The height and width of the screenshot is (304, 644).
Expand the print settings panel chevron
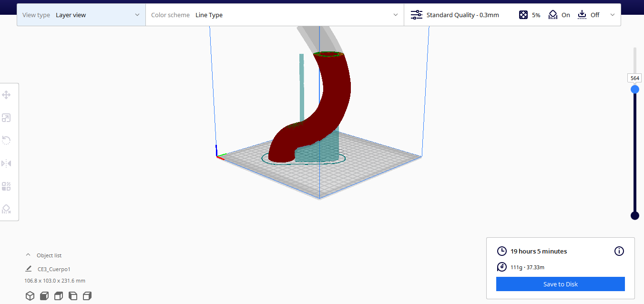pyautogui.click(x=613, y=15)
